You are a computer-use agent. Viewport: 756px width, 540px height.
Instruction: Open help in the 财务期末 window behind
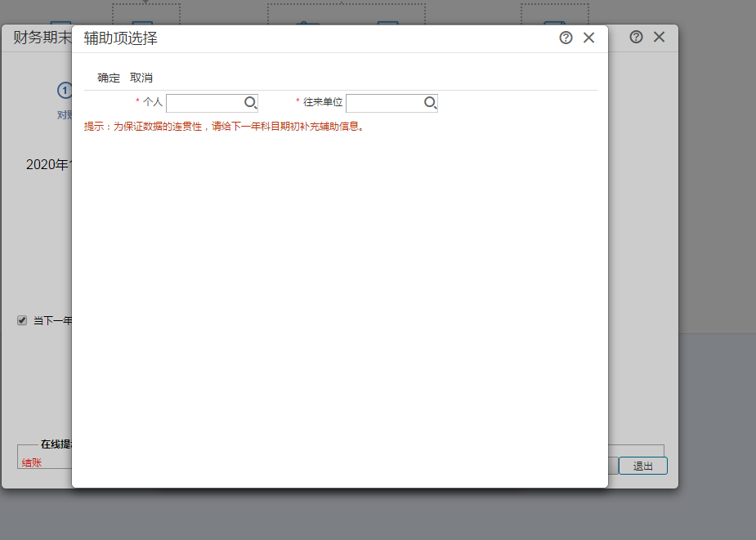636,37
